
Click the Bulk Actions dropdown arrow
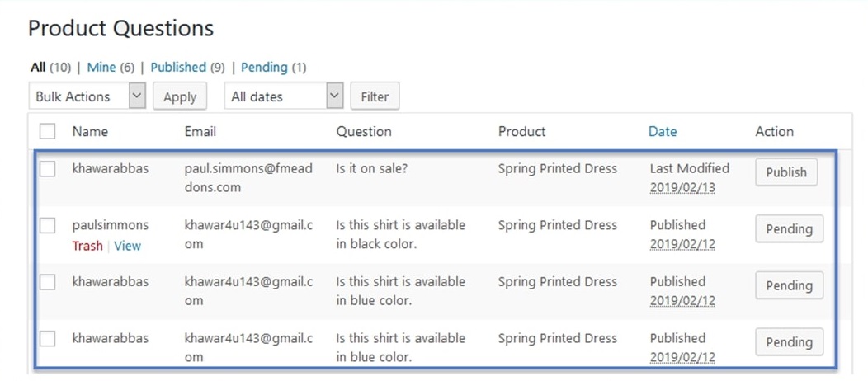[x=137, y=96]
